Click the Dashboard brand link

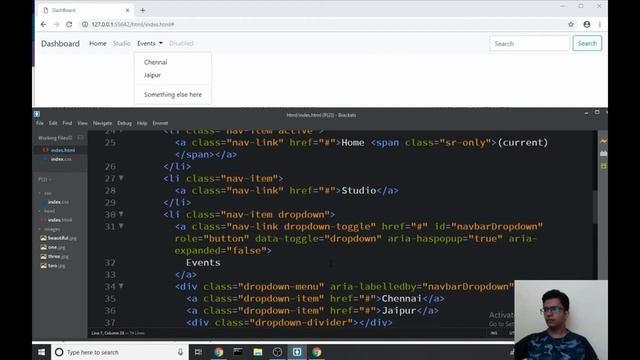pyautogui.click(x=60, y=43)
